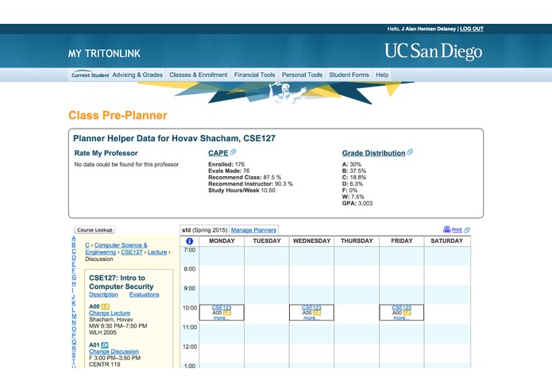This screenshot has width=552, height=392.
Task: Click the LOG OUT link
Action: pyautogui.click(x=472, y=29)
